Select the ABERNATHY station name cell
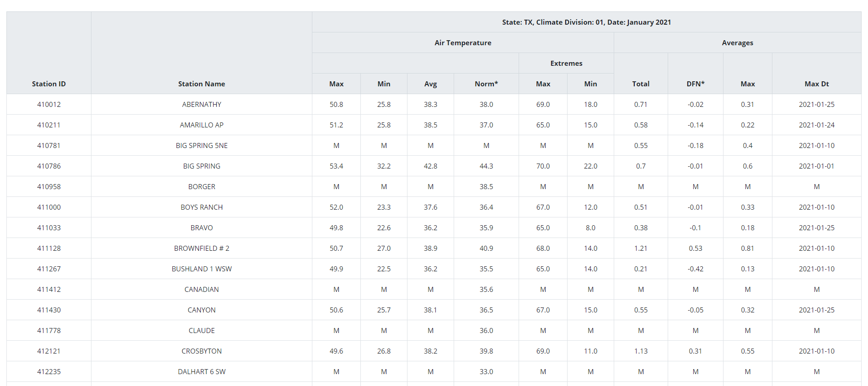868x386 pixels. tap(201, 104)
